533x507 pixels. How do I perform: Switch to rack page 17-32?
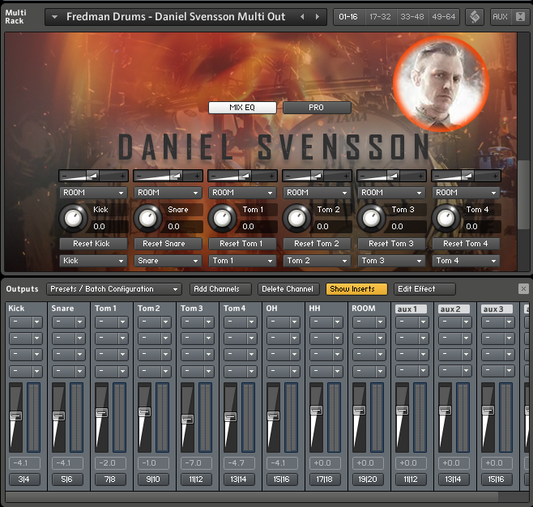[380, 17]
